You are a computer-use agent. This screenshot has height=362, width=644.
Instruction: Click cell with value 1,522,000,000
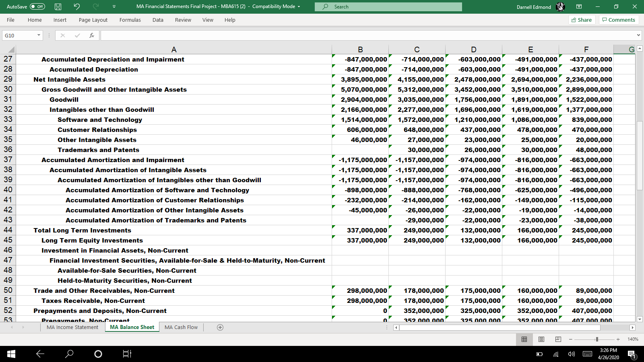586,100
